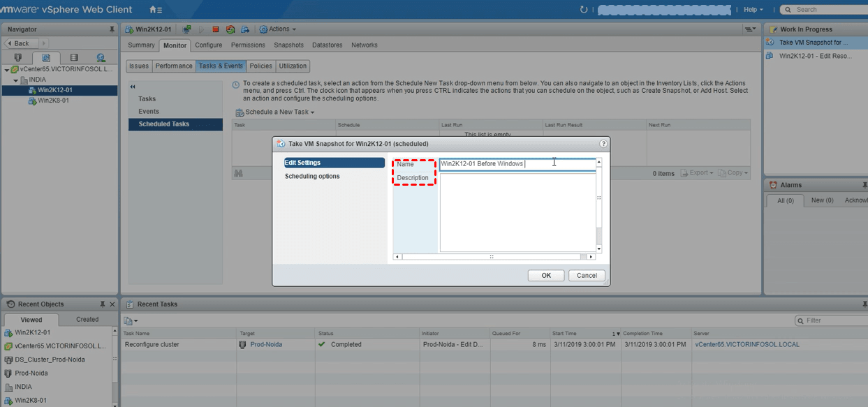This screenshot has height=407, width=868.
Task: Click Cancel in snapshot dialog
Action: point(587,276)
